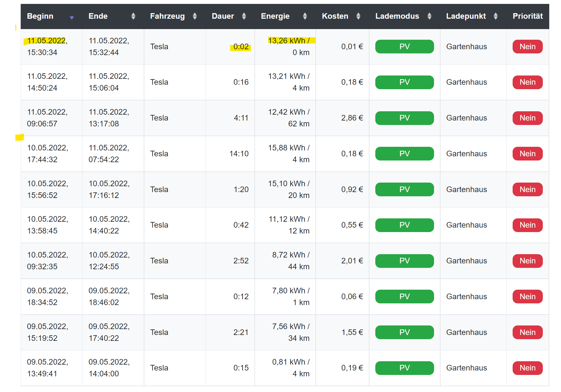Click Gartenhaus in the 2,01 € row
Screen dimensions: 561x392
click(x=466, y=261)
